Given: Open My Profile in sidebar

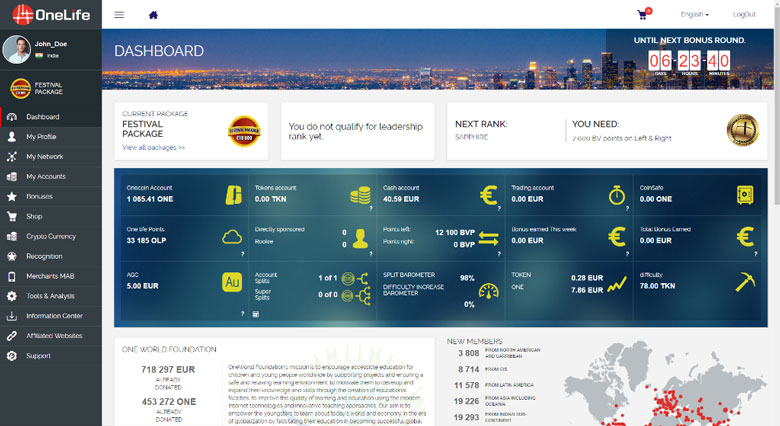Looking at the screenshot, I should point(51,137).
